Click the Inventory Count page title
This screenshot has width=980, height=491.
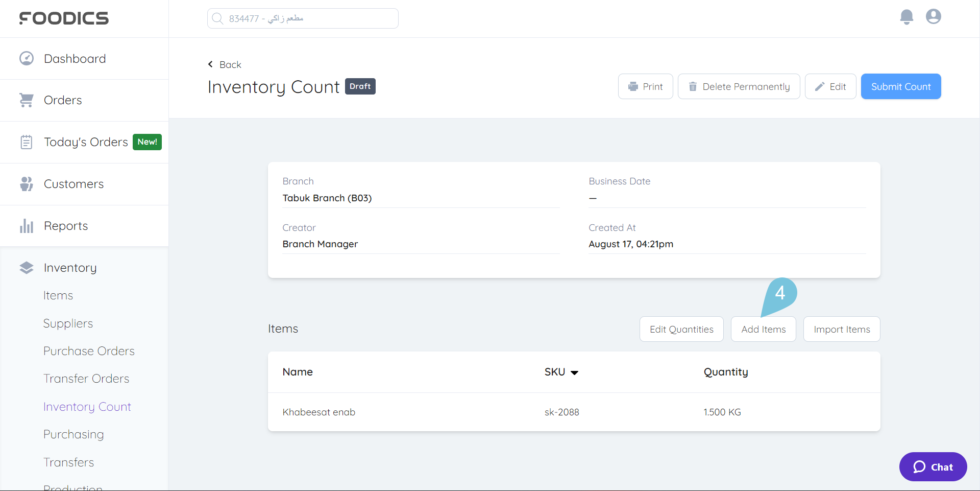[x=274, y=87]
